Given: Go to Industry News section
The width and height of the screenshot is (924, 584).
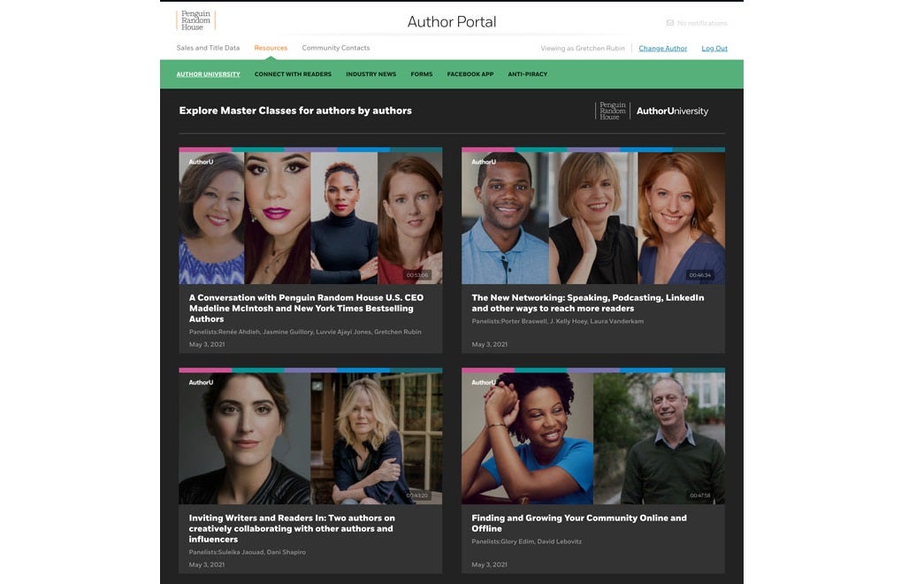Looking at the screenshot, I should tap(371, 74).
